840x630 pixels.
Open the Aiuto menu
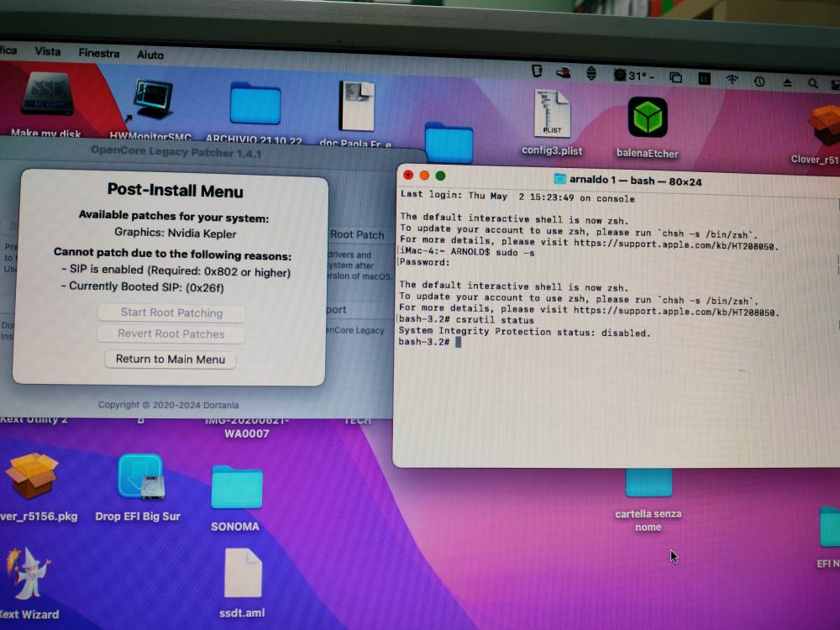click(x=150, y=55)
